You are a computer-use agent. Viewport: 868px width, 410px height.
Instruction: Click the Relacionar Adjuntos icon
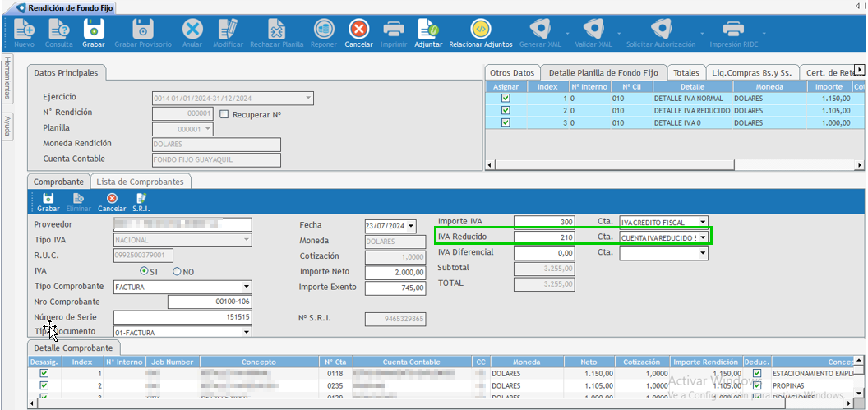(481, 29)
